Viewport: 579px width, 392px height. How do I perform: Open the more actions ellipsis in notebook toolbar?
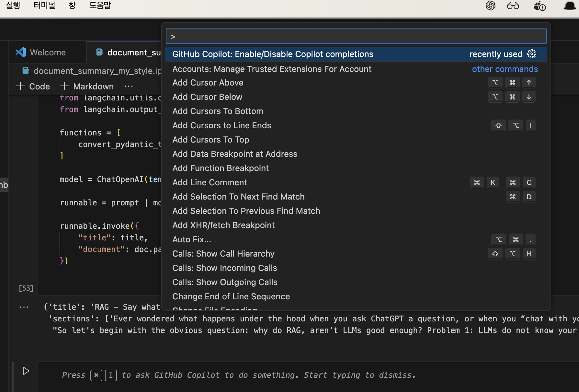(x=129, y=86)
